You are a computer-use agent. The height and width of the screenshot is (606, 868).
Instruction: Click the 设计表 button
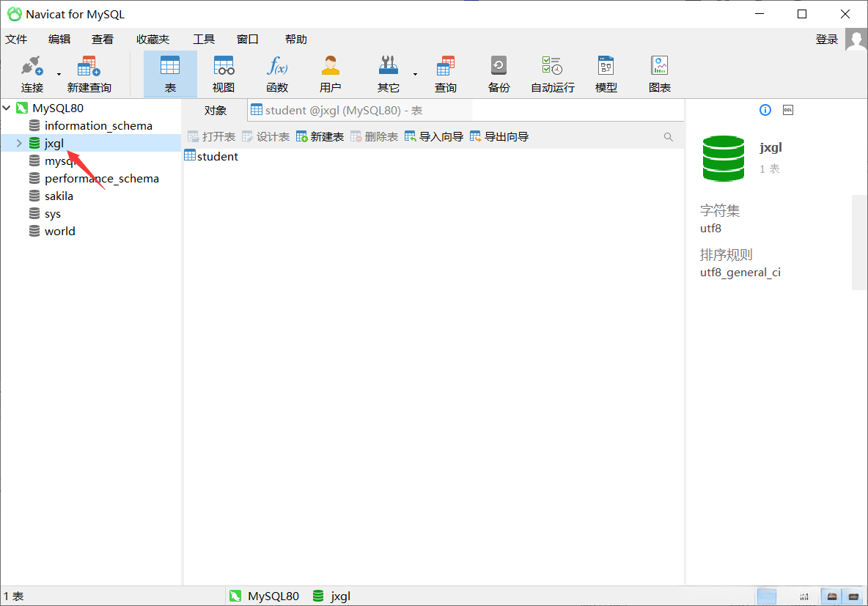[265, 137]
